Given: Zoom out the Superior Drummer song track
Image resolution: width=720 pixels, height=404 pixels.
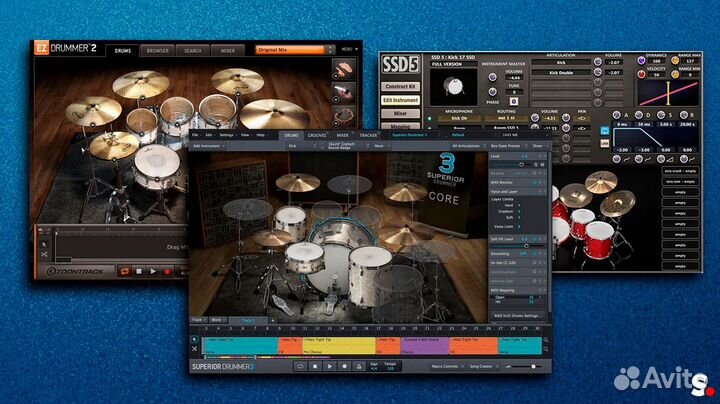Looking at the screenshot, I should tap(546, 349).
